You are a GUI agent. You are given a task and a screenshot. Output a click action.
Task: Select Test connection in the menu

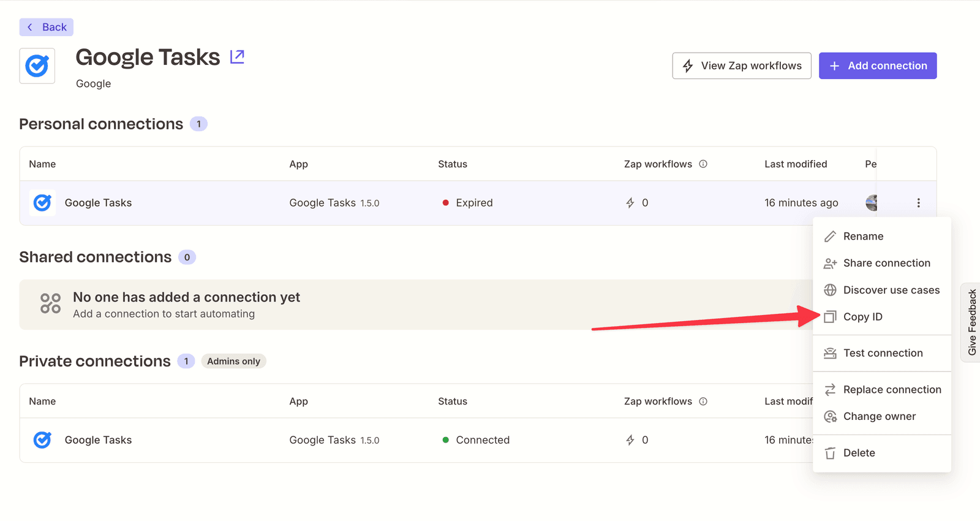882,353
